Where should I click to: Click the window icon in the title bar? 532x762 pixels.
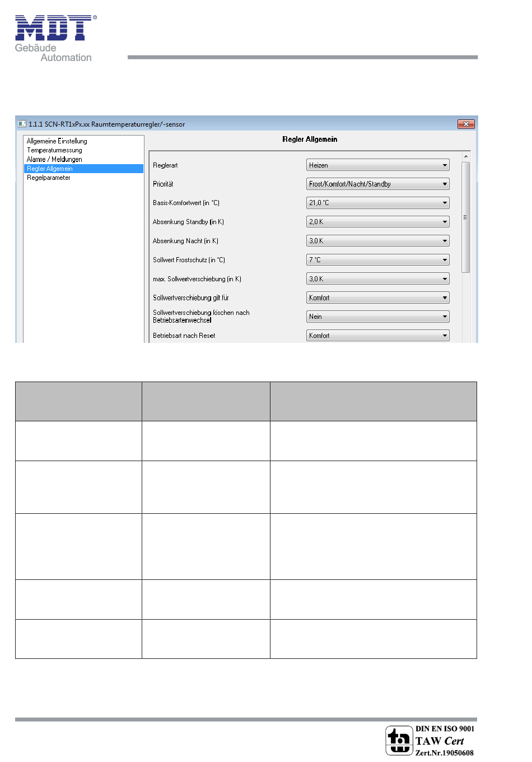tap(22, 124)
